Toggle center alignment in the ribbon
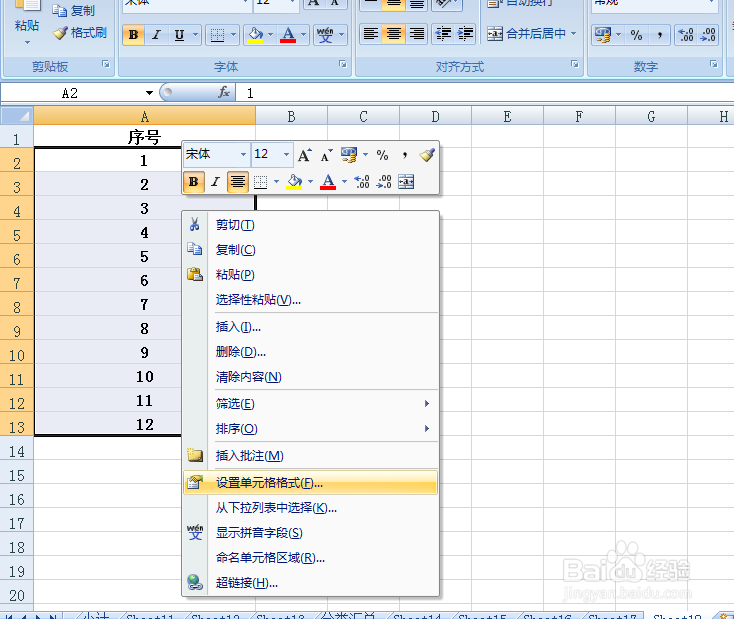Screen dimensions: 734x619 pyautogui.click(x=394, y=34)
